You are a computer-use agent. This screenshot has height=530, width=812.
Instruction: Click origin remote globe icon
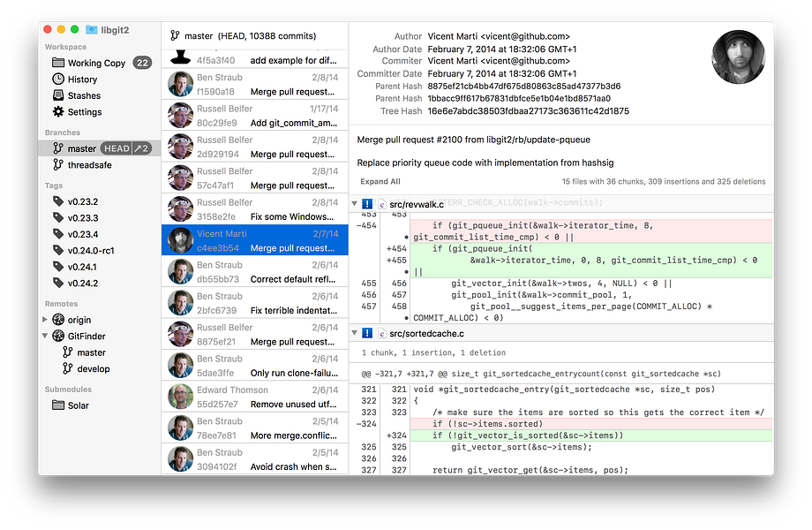click(x=58, y=320)
